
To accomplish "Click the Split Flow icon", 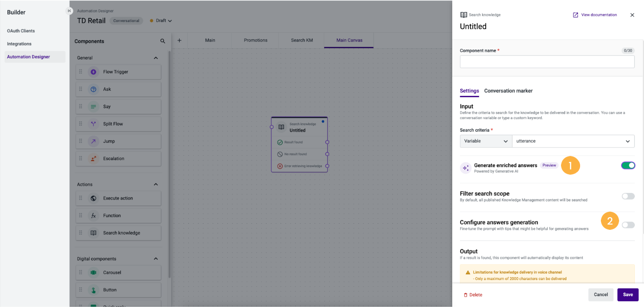I will coord(93,124).
